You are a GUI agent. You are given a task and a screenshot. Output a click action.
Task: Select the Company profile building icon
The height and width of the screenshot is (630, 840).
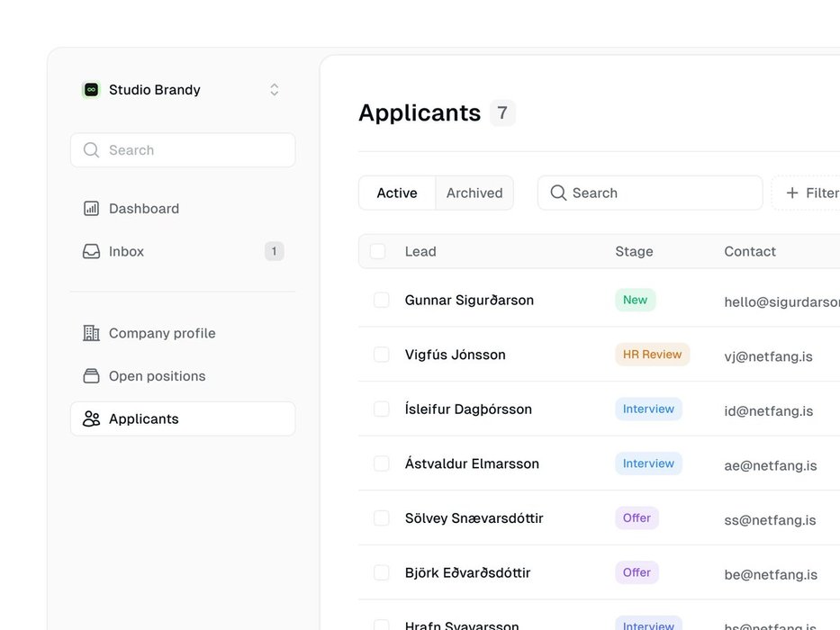pos(91,333)
